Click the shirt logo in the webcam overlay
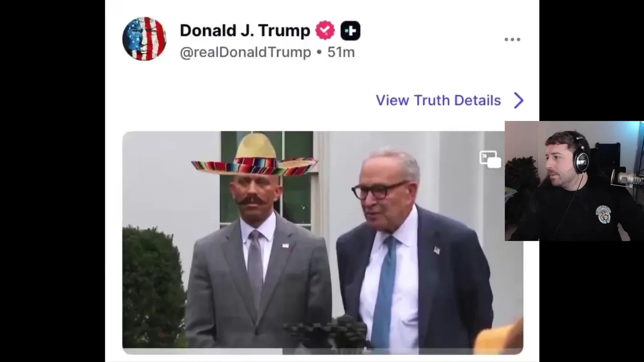The height and width of the screenshot is (362, 644). click(x=603, y=215)
